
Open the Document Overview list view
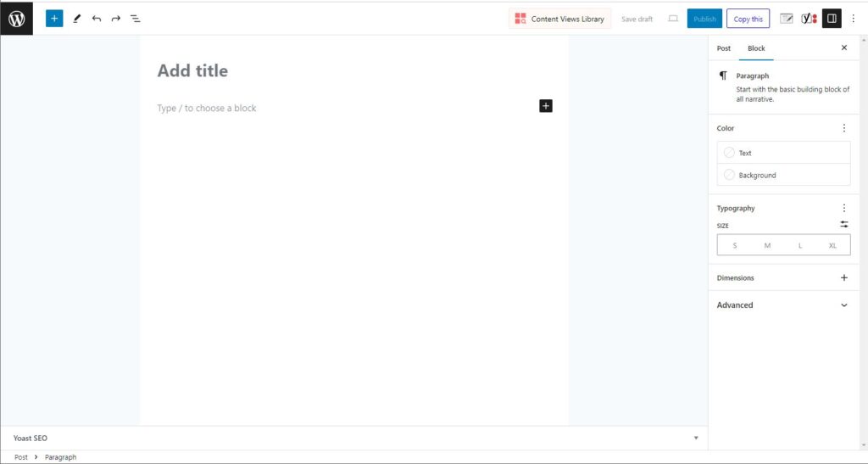click(x=136, y=19)
